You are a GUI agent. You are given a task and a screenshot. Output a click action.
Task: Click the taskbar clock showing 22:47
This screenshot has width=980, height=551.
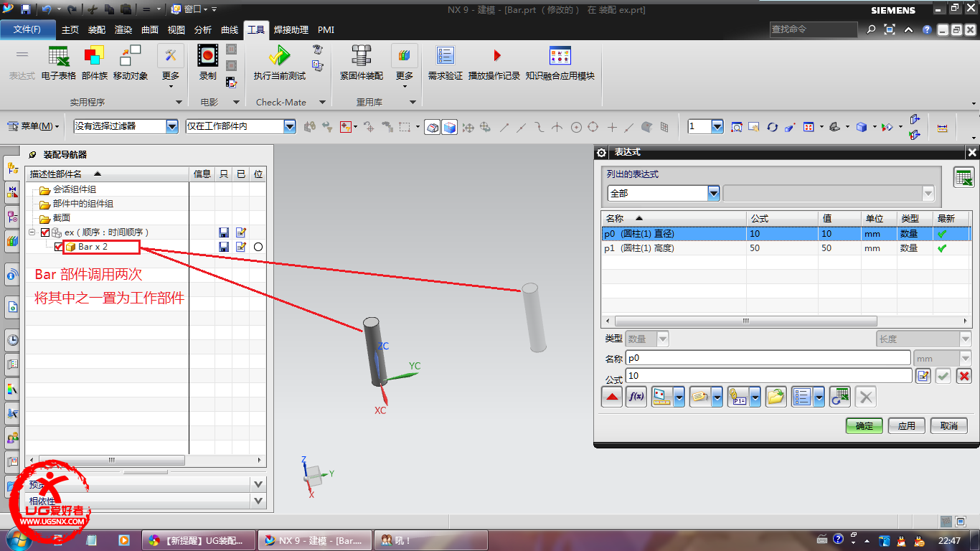[949, 540]
